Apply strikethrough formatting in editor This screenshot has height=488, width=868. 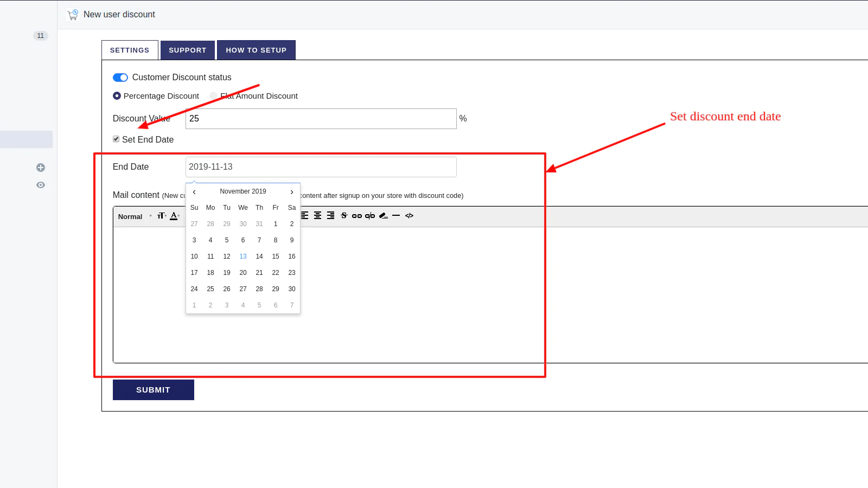344,216
